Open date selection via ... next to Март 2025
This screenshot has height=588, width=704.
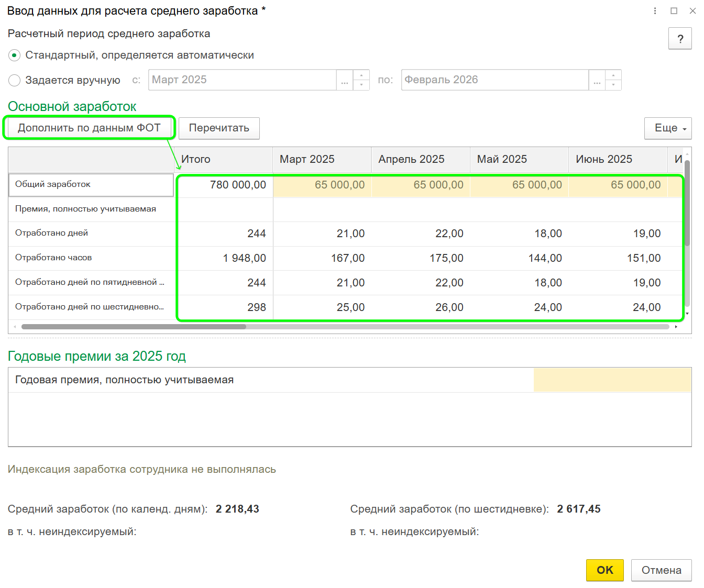coord(344,80)
